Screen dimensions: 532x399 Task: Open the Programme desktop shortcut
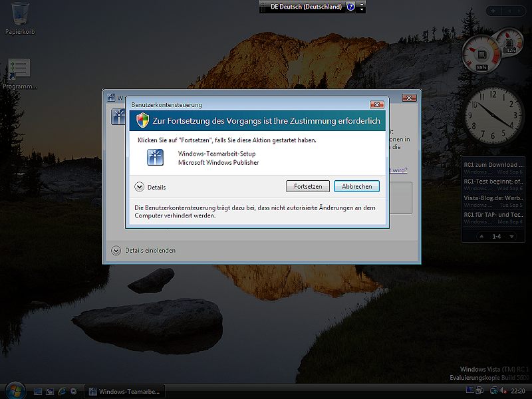coord(19,69)
